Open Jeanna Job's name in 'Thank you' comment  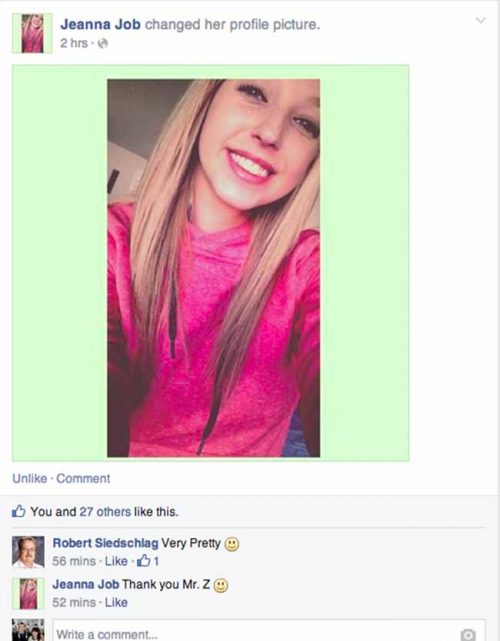pos(86,585)
